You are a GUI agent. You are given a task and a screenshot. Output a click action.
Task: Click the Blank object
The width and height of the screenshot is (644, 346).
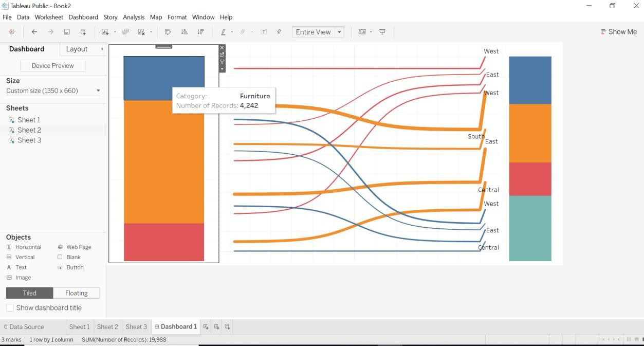click(x=69, y=257)
